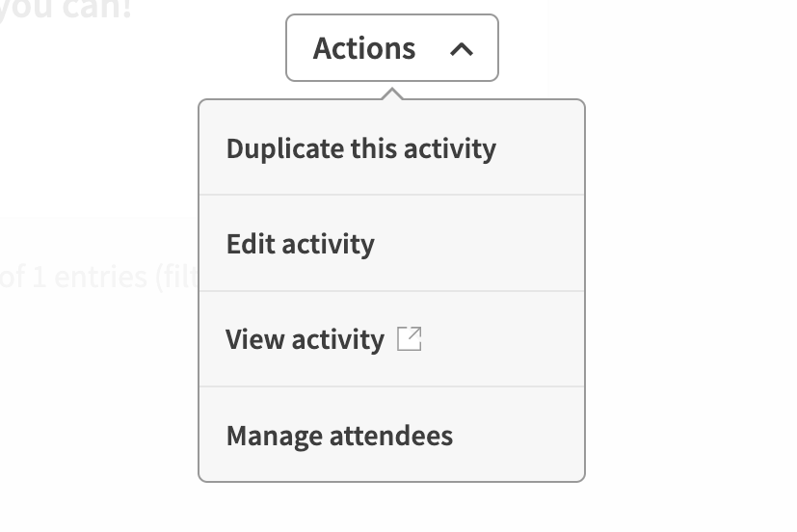
Task: Close the menu using the up caret
Action: point(462,48)
